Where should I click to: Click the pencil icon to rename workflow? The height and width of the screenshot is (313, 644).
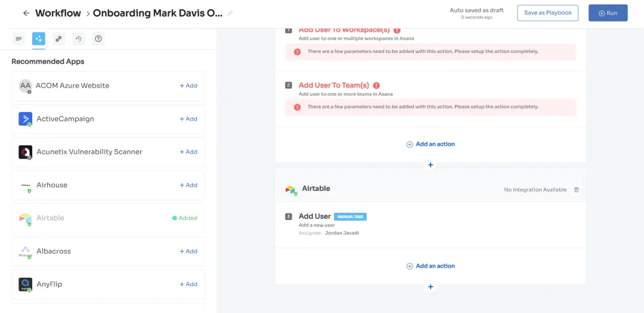pos(231,13)
